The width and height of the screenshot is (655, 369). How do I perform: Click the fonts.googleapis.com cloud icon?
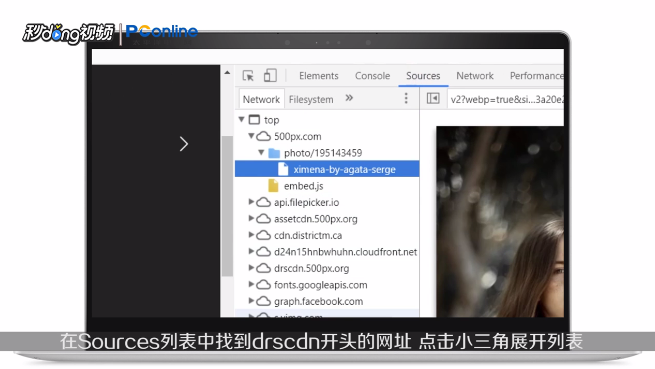[x=263, y=285]
